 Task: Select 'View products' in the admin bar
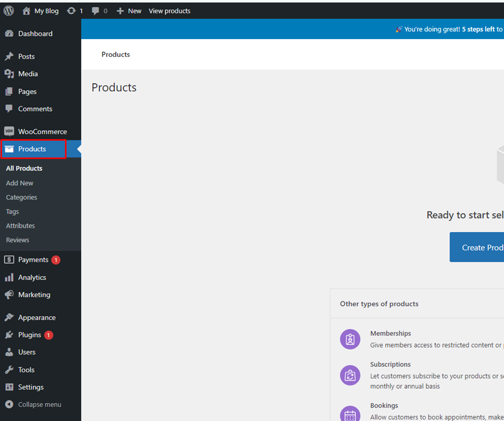pyautogui.click(x=169, y=11)
